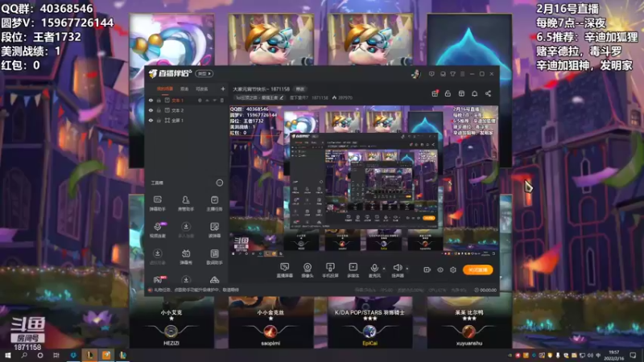This screenshot has height=362, width=644.
Task: Delete the 文本 1 source with trash icon
Action: pos(222,100)
